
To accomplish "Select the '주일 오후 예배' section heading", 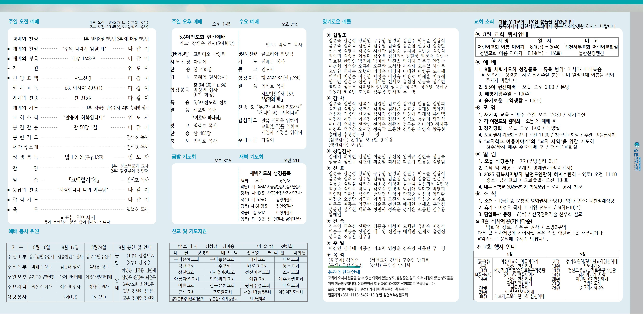I will (x=187, y=22).
